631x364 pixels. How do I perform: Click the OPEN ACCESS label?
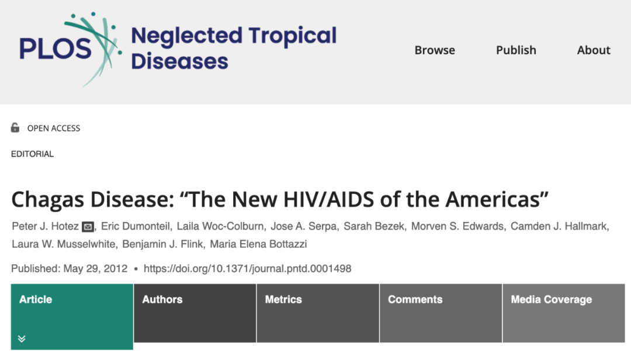[x=54, y=129]
